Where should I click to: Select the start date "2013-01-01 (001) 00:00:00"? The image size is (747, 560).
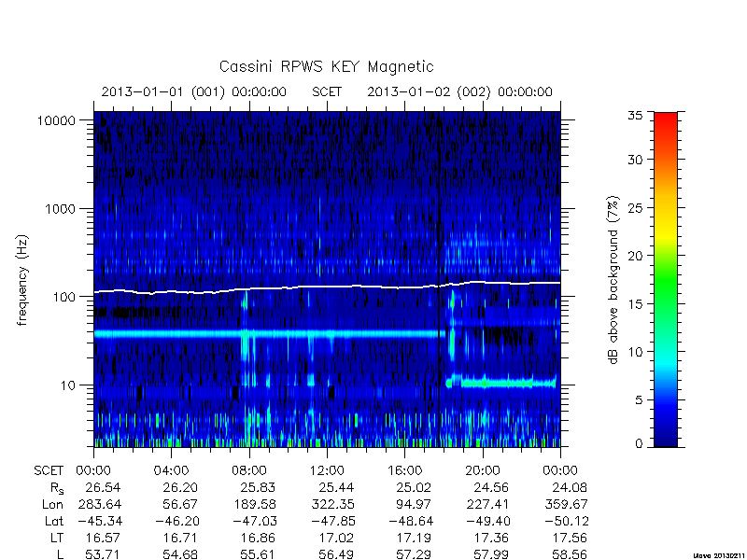click(194, 91)
